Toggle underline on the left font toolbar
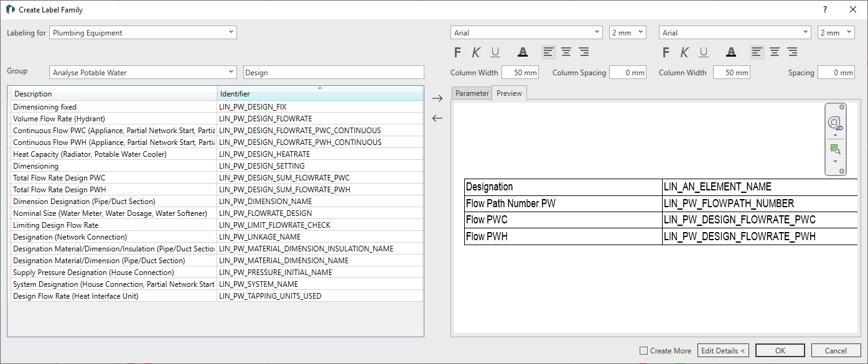Viewport: 868px width, 364px height. [495, 52]
